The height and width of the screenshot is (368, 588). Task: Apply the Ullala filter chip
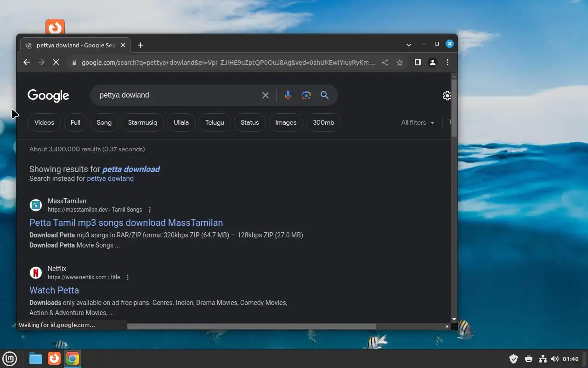click(181, 122)
